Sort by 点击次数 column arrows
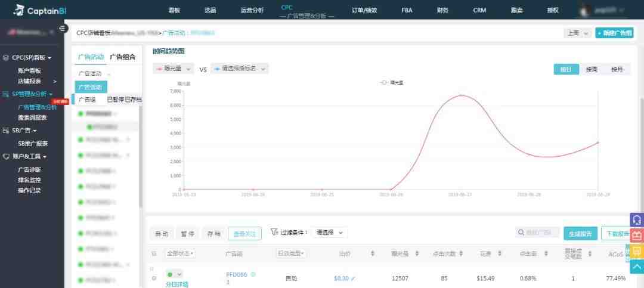Image resolution: width=644 pixels, height=288 pixels. [461, 254]
